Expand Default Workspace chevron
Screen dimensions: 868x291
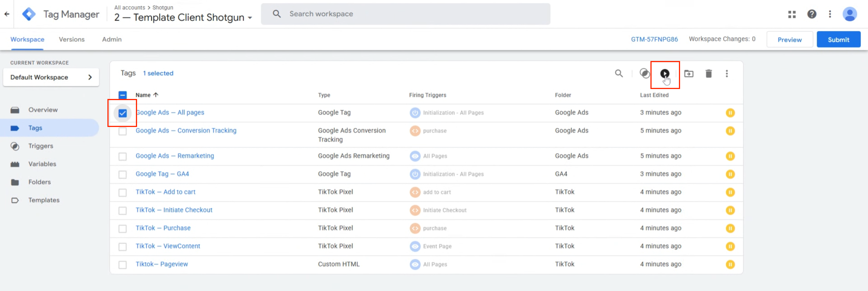[x=90, y=77]
